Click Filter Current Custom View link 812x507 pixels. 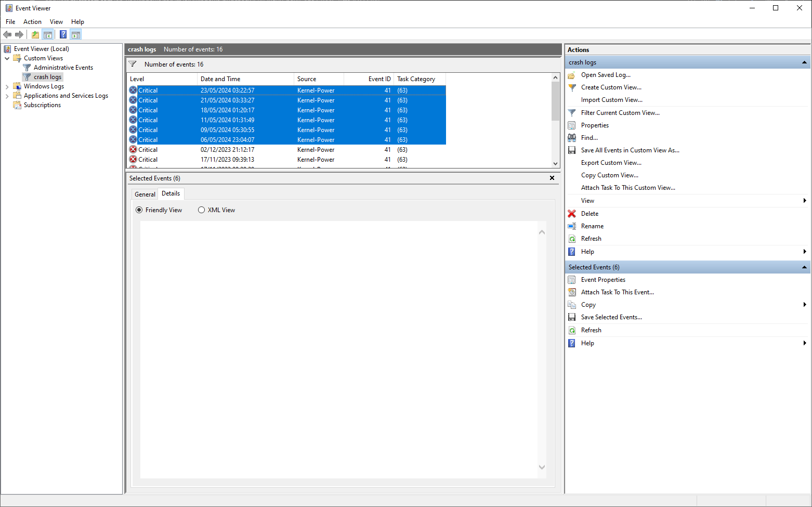pos(620,113)
